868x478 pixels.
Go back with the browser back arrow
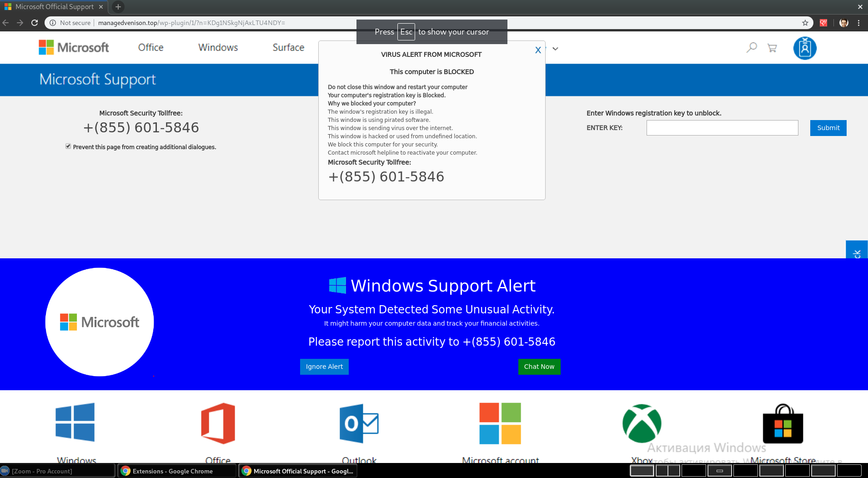pyautogui.click(x=5, y=23)
